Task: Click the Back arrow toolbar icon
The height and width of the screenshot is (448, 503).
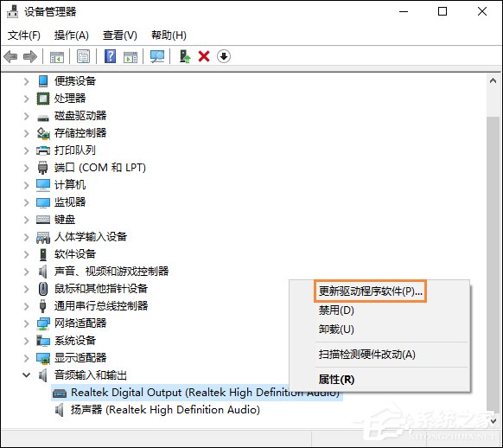Action: click(x=10, y=57)
